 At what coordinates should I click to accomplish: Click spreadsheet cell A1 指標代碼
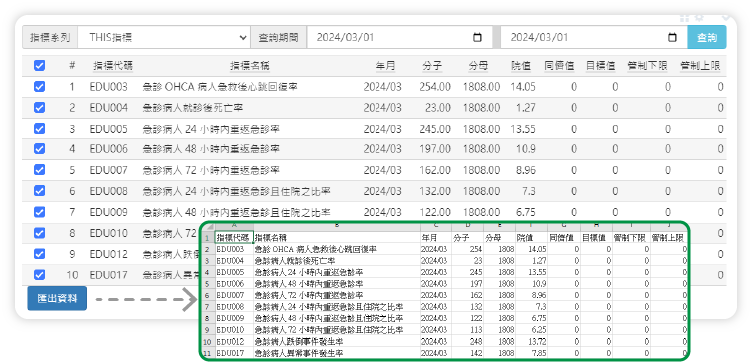234,238
